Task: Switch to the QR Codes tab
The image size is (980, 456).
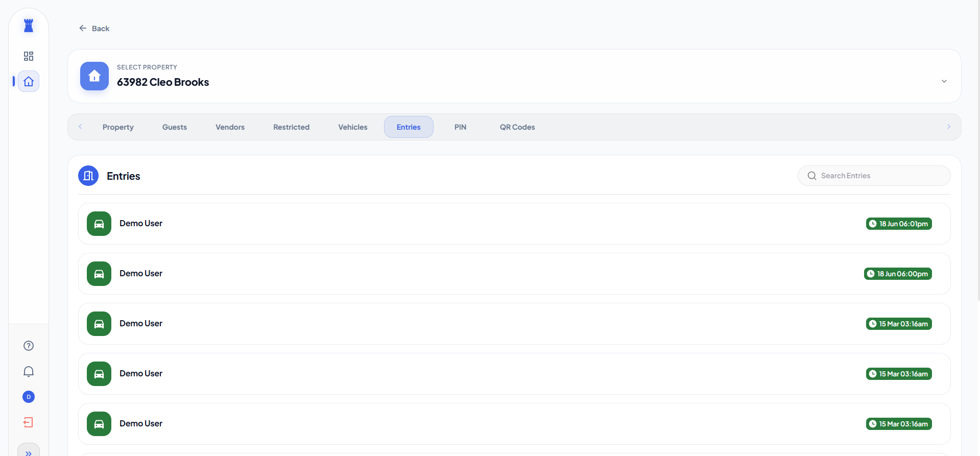Action: (x=517, y=127)
